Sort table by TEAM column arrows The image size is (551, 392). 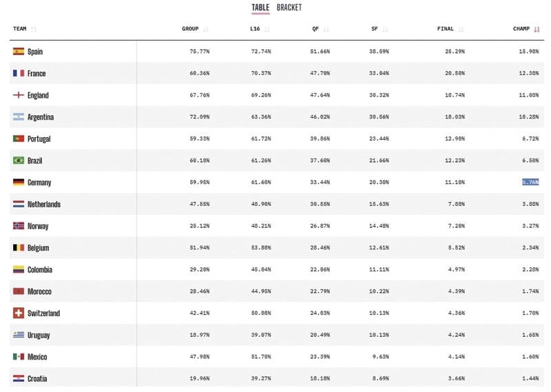tap(34, 29)
